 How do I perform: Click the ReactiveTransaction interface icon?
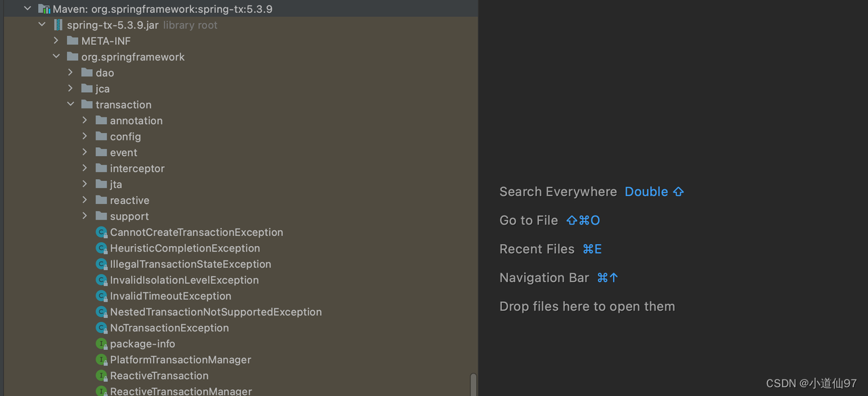(x=102, y=376)
